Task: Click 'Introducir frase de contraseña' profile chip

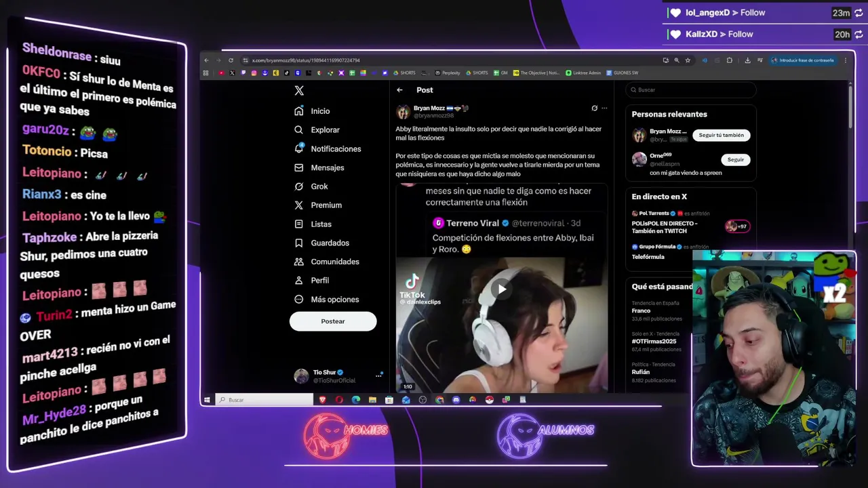Action: point(804,60)
